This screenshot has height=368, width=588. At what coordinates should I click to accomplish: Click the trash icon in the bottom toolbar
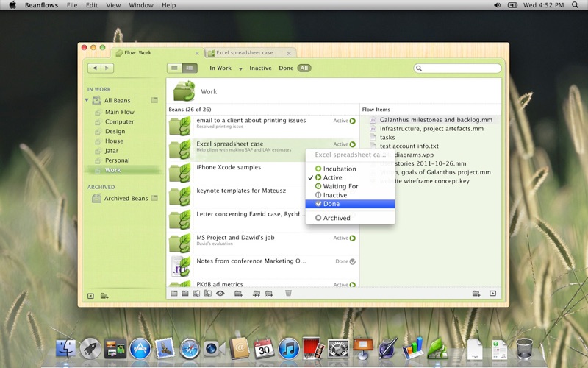click(288, 293)
